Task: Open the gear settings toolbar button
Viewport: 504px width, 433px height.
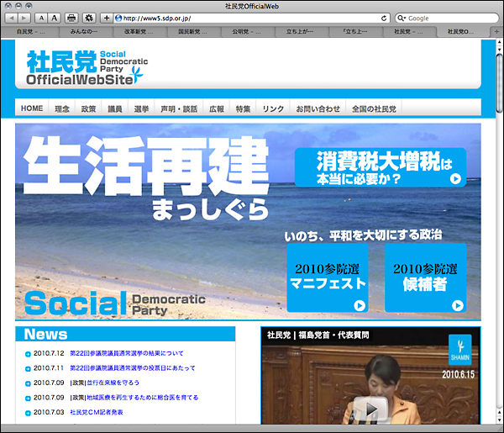Action: point(89,18)
